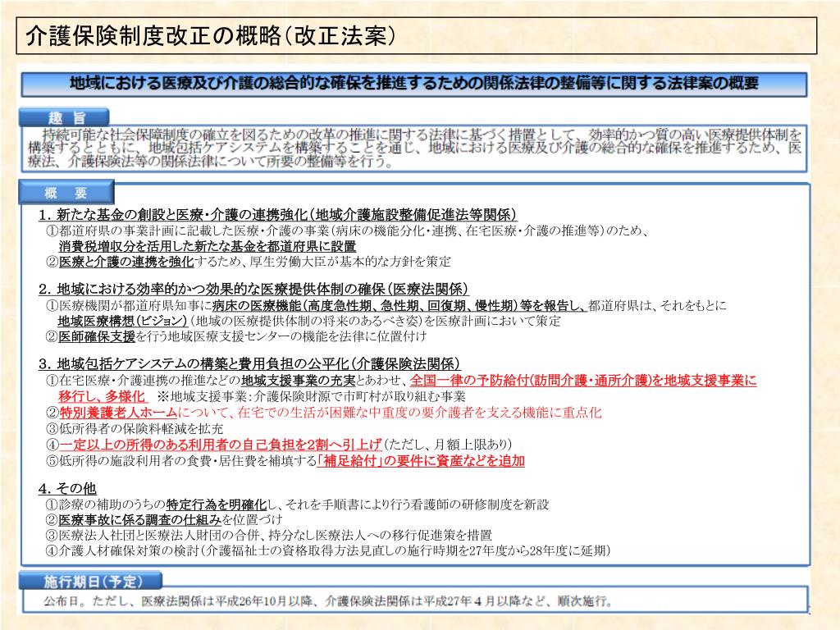The width and height of the screenshot is (840, 630).
Task: Select heading 4. その他
Action: (67, 488)
